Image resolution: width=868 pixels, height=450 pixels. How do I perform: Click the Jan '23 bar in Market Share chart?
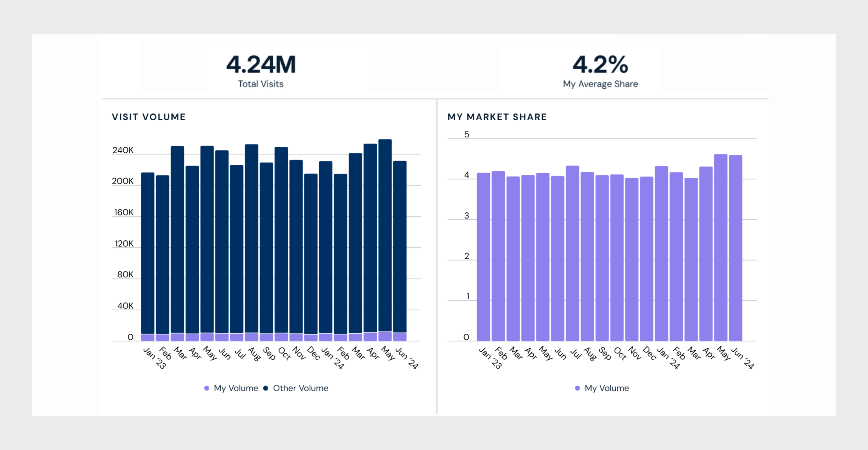coord(483,257)
